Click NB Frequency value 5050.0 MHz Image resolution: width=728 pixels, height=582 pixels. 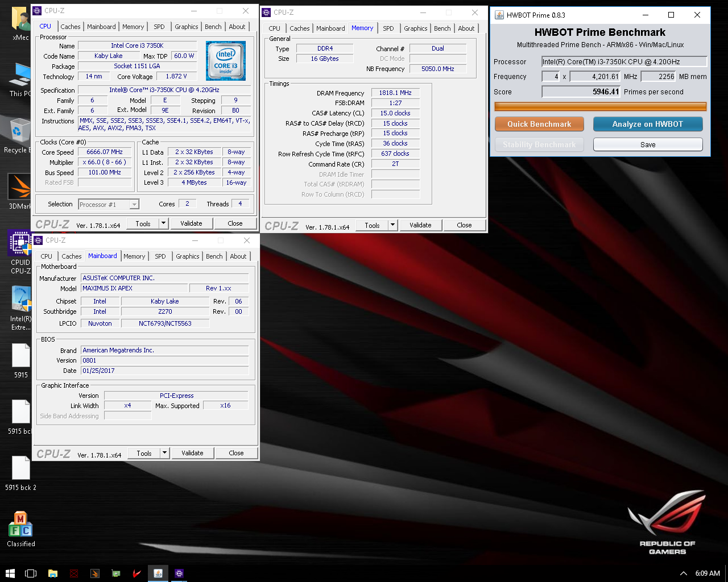click(438, 69)
